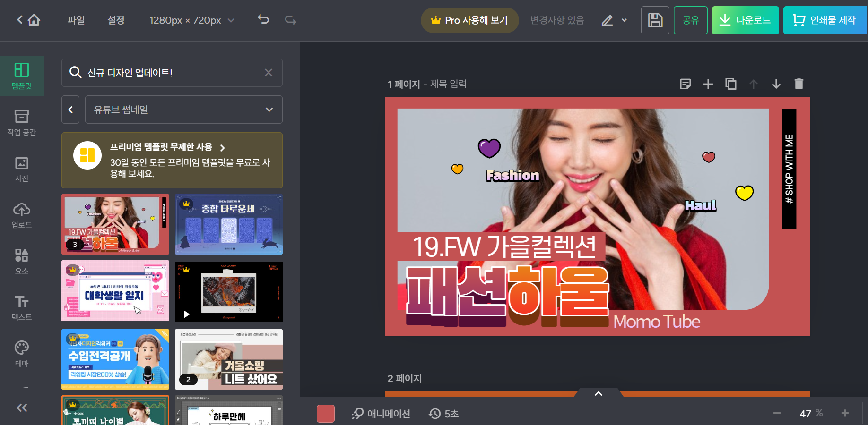
Task: Save the design with the floppy disk icon
Action: tap(655, 20)
